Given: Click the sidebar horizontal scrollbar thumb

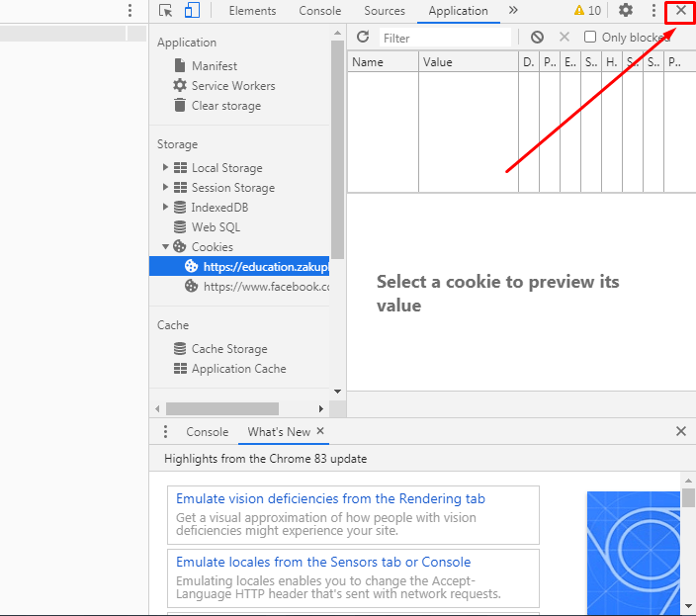Looking at the screenshot, I should coord(222,408).
